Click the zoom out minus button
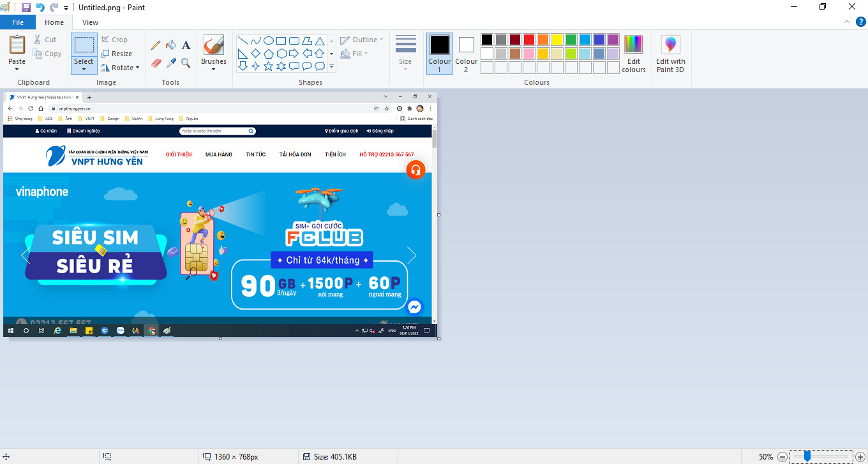868x464 pixels. [782, 456]
